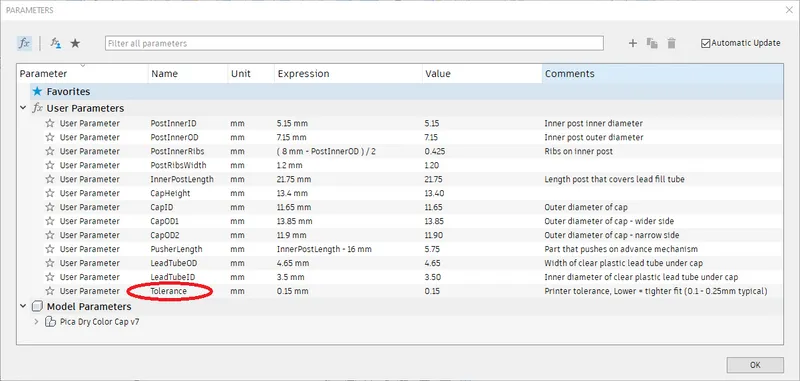Screen dimensions: 800x381
Task: Toggle the Automatic Update checkbox
Action: (706, 43)
